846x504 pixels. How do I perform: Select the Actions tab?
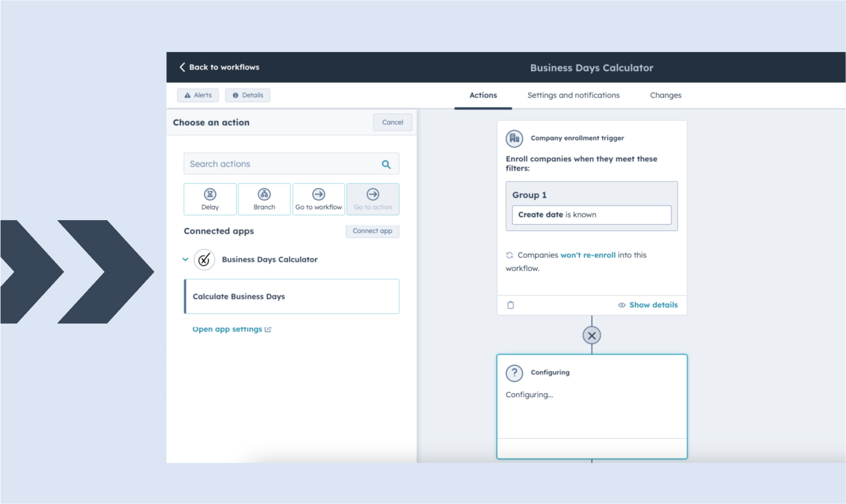coord(483,95)
